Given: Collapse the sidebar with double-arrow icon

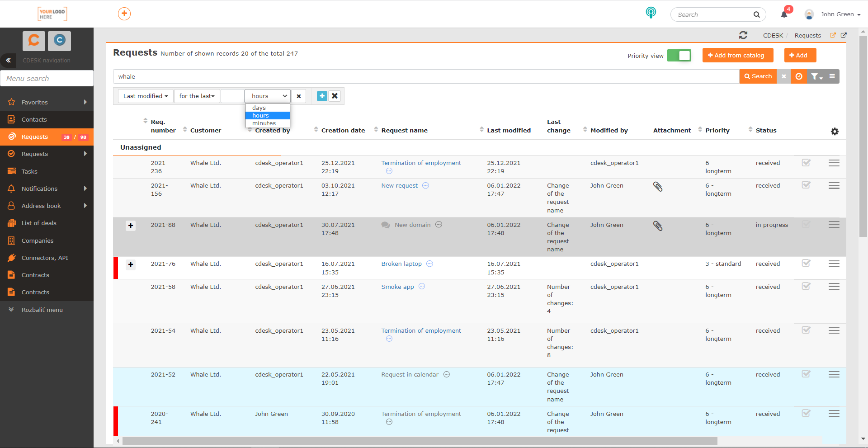Looking at the screenshot, I should [x=8, y=60].
